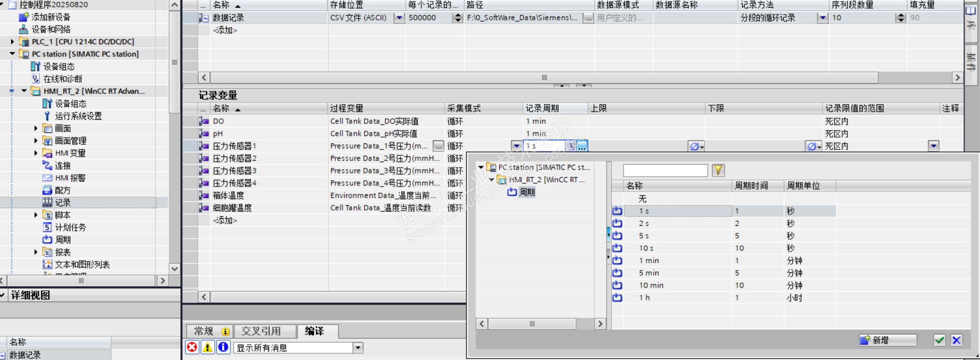
Task: Collapse the HMI_RT_2 tree node
Action: tap(24, 91)
